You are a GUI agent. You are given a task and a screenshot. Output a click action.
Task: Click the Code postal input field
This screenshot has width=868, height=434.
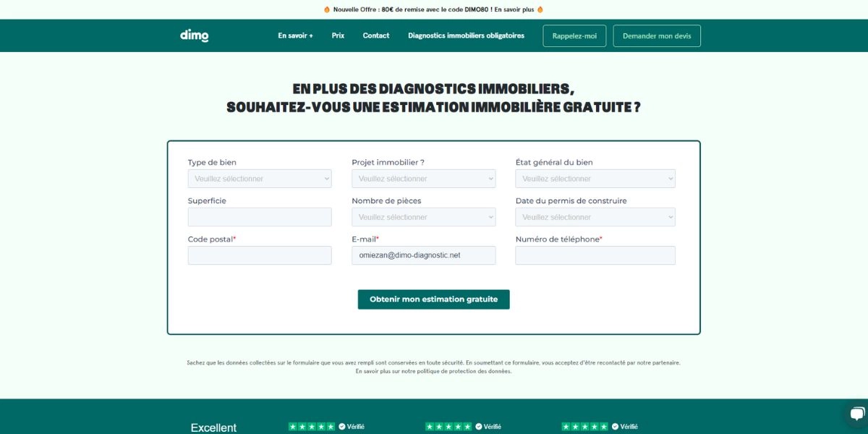click(x=259, y=255)
